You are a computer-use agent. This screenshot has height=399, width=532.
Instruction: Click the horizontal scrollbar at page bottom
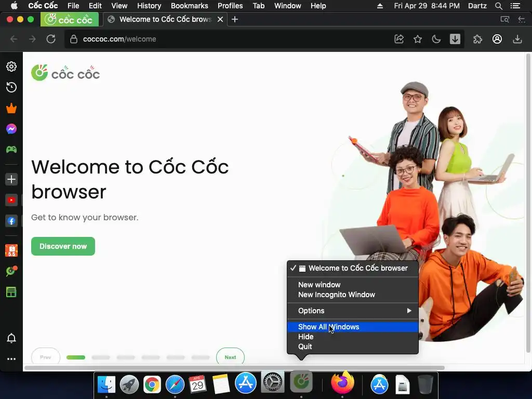[x=234, y=368]
